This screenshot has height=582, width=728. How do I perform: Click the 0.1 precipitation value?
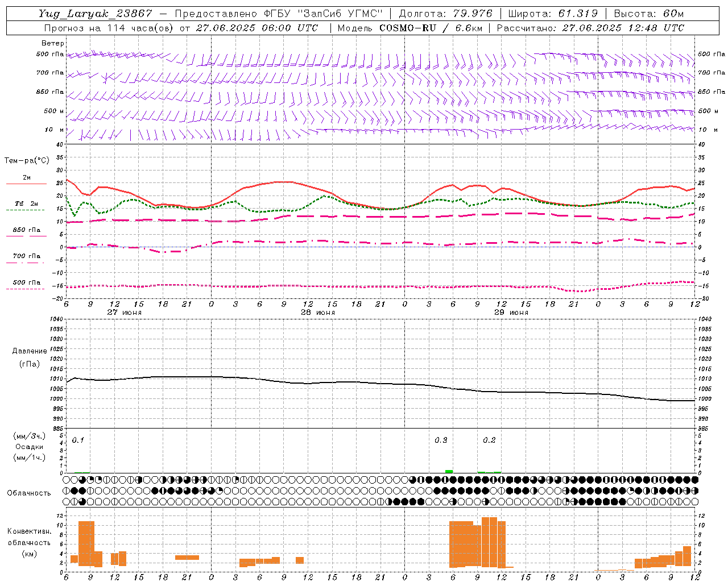coord(78,440)
